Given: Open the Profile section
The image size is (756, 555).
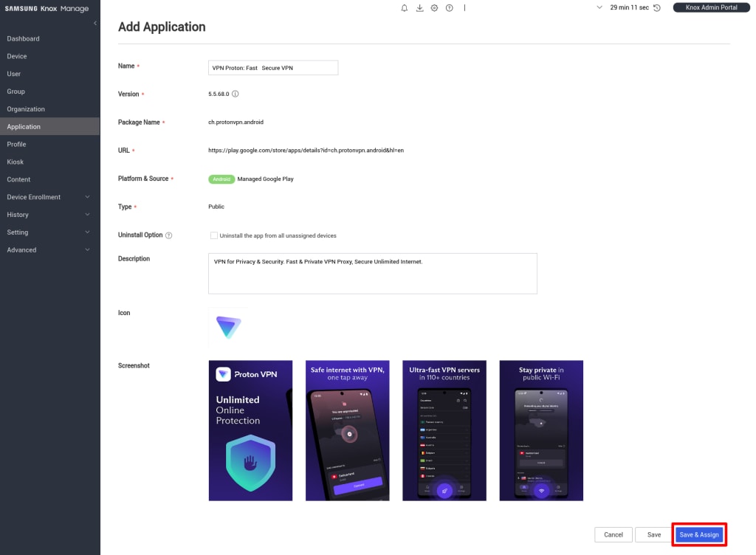Looking at the screenshot, I should point(49,144).
